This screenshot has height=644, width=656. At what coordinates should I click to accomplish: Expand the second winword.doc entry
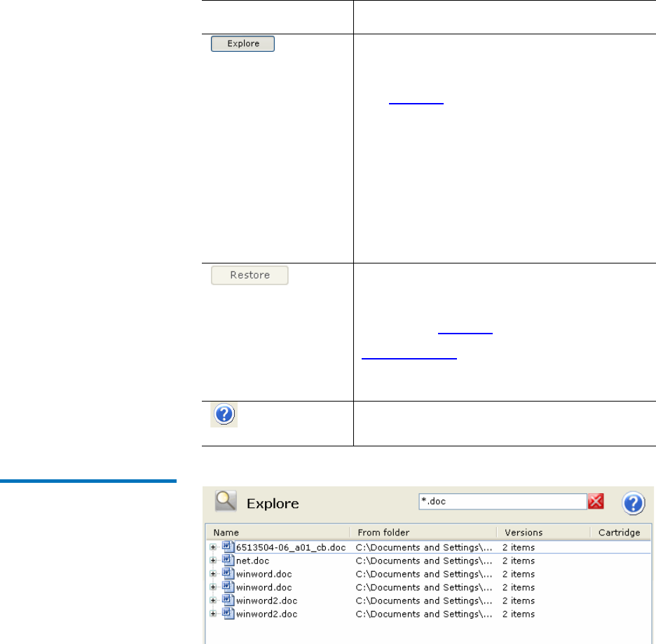pyautogui.click(x=213, y=587)
